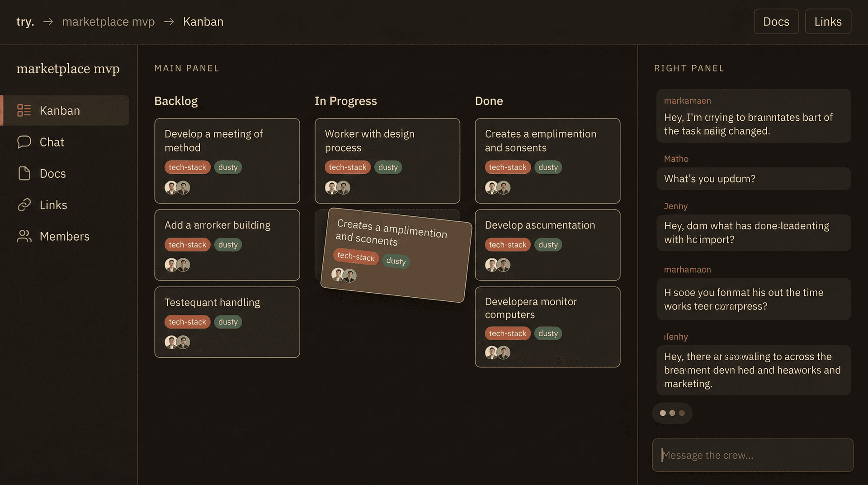Click 'marketplace mvp' in the breadcrumb
868x485 pixels.
tap(108, 21)
